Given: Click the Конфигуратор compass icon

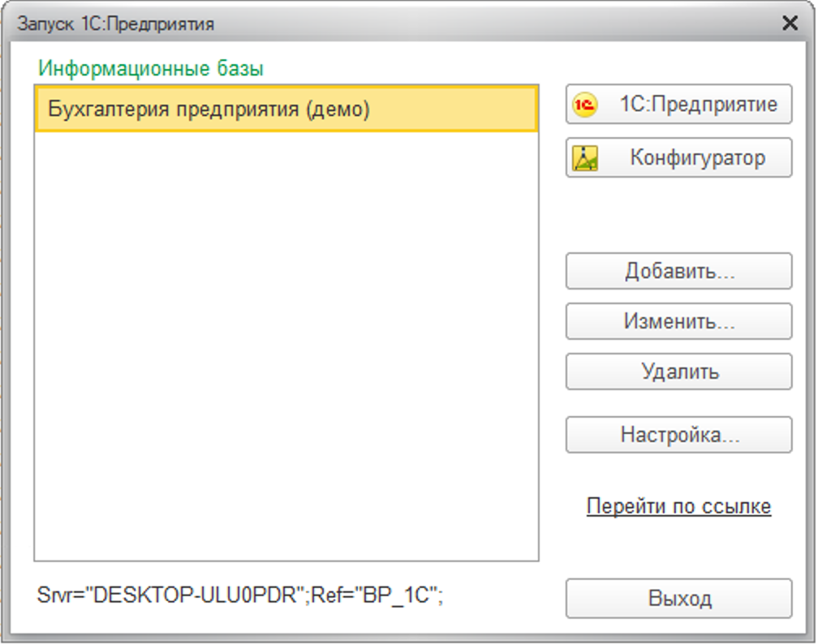Looking at the screenshot, I should 585,158.
